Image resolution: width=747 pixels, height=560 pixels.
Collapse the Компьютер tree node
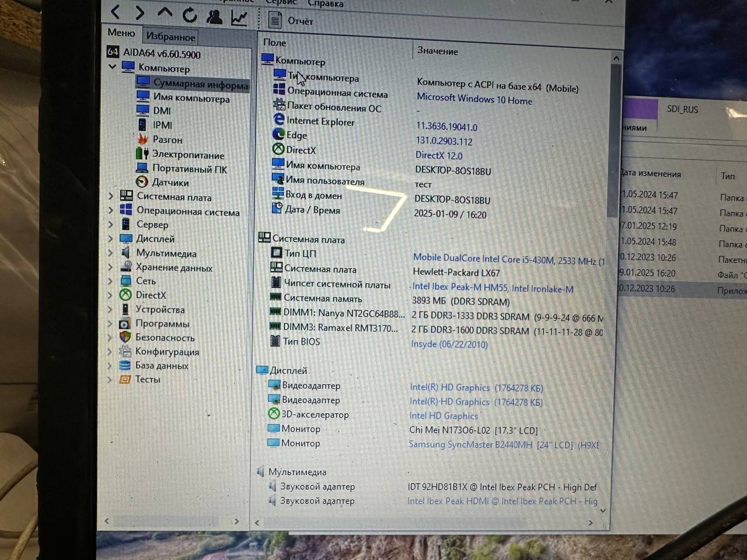point(112,66)
